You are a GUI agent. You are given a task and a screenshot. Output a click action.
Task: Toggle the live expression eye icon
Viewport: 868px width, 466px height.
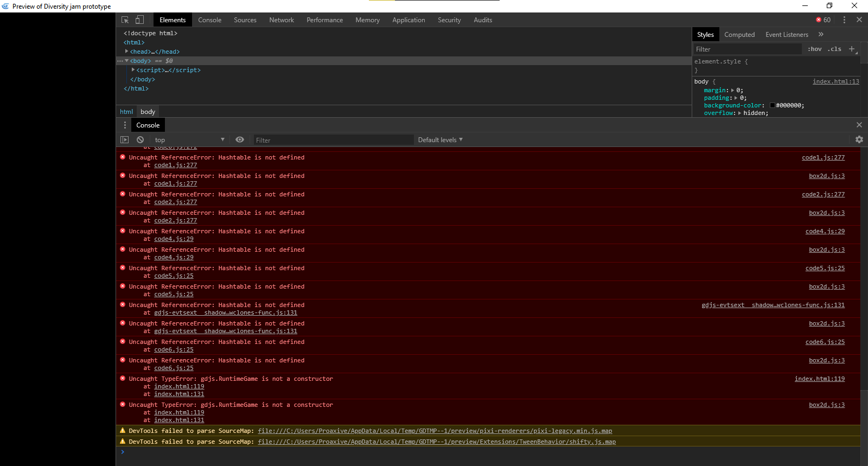[x=240, y=140]
